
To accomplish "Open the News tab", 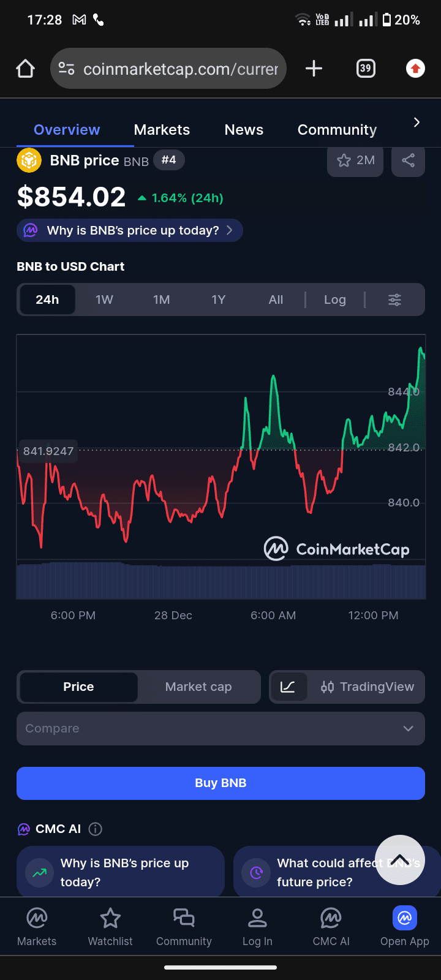I will [x=244, y=130].
